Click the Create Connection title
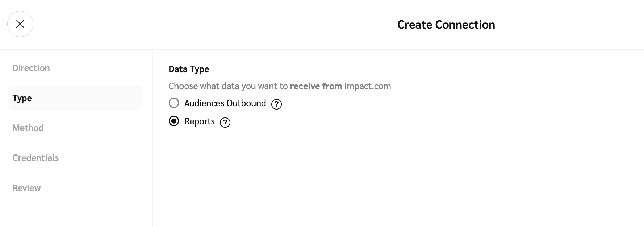The image size is (644, 227). tap(446, 25)
